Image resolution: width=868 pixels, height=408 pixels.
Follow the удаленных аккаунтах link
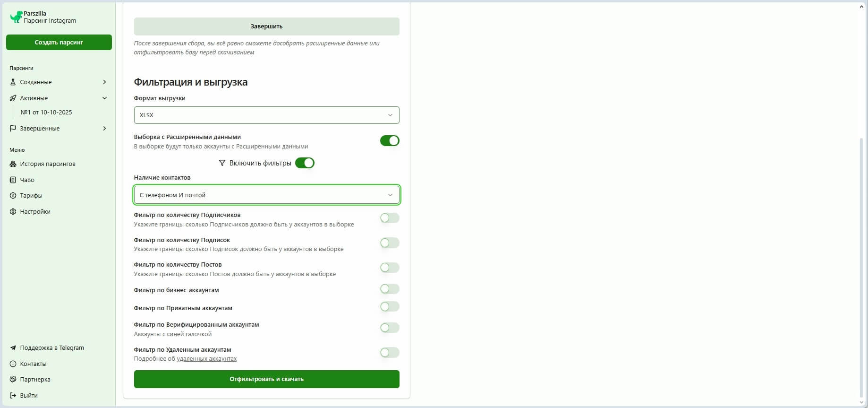[x=206, y=359]
